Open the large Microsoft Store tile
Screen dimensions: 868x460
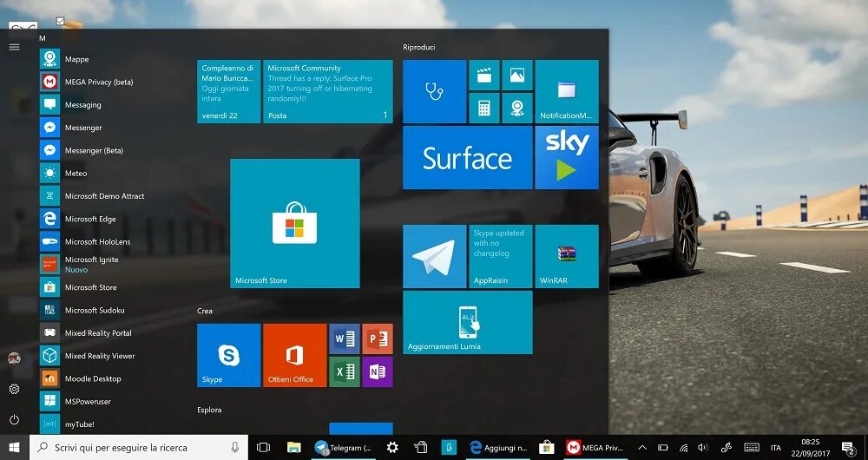coord(295,223)
